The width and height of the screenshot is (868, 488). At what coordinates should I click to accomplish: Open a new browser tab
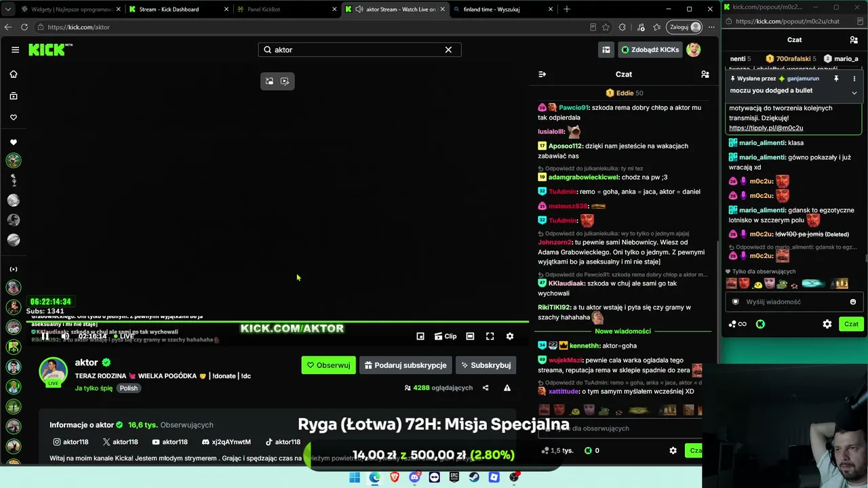pyautogui.click(x=567, y=9)
